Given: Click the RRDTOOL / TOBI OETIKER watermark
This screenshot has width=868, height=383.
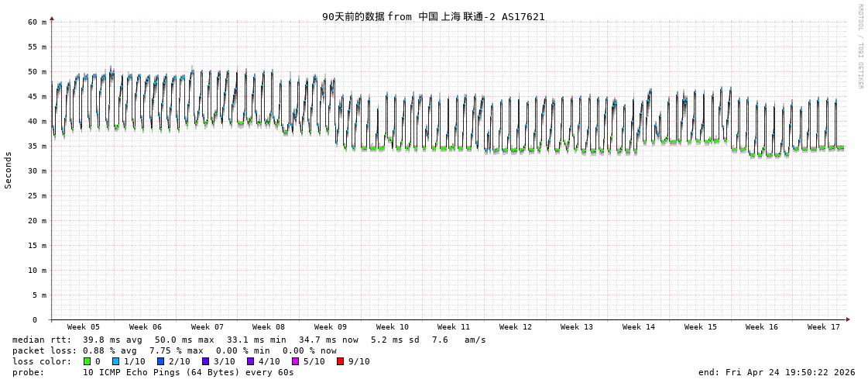Looking at the screenshot, I should pyautogui.click(x=859, y=47).
